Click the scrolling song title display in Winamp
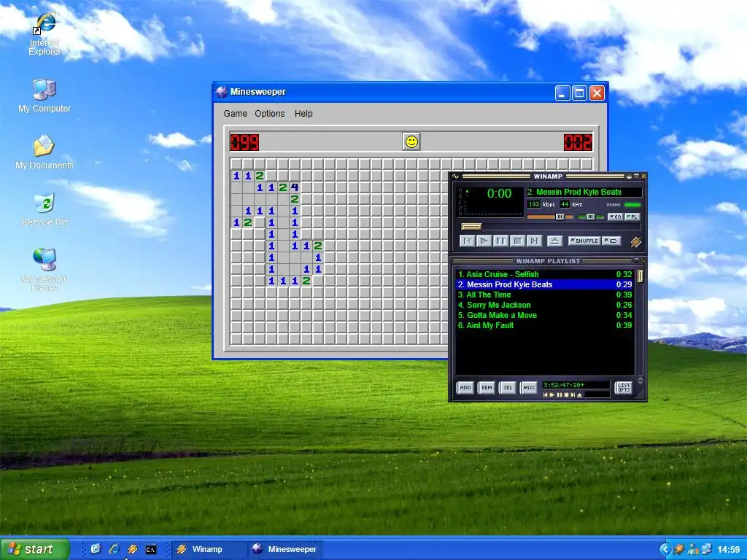The height and width of the screenshot is (560, 747). click(584, 192)
